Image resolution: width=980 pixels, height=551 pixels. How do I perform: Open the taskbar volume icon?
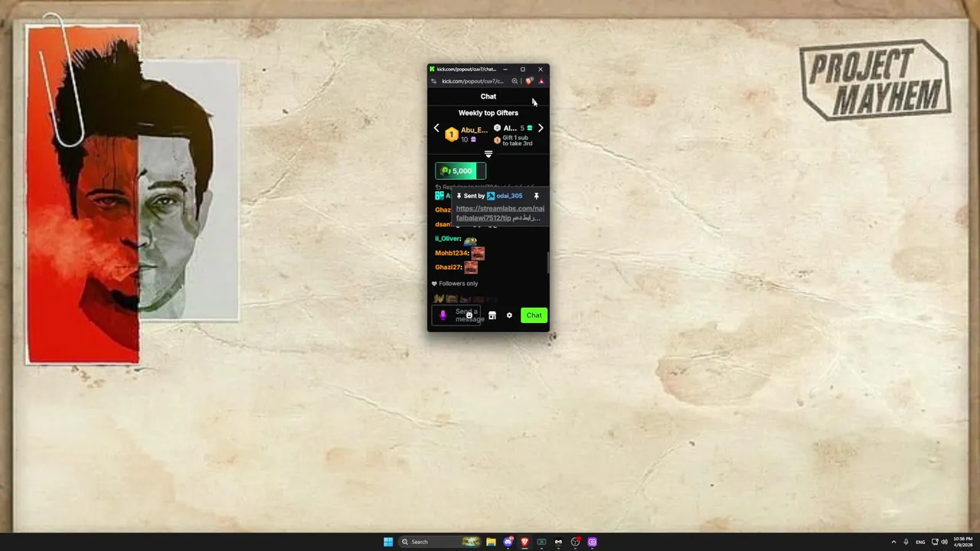pyautogui.click(x=944, y=542)
